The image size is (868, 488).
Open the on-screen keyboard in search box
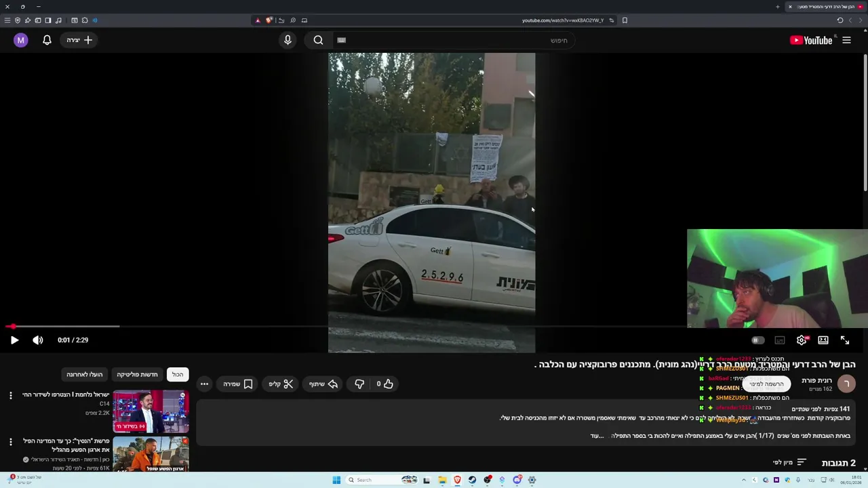(x=342, y=40)
